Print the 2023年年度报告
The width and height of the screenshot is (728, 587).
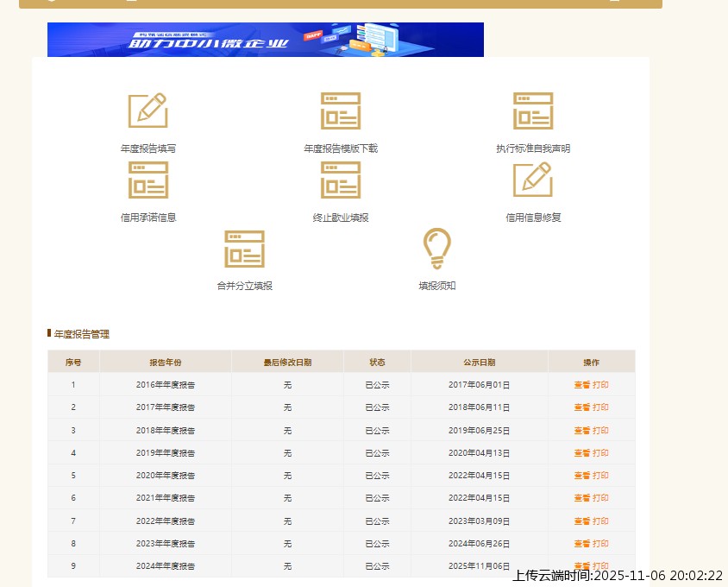(600, 544)
